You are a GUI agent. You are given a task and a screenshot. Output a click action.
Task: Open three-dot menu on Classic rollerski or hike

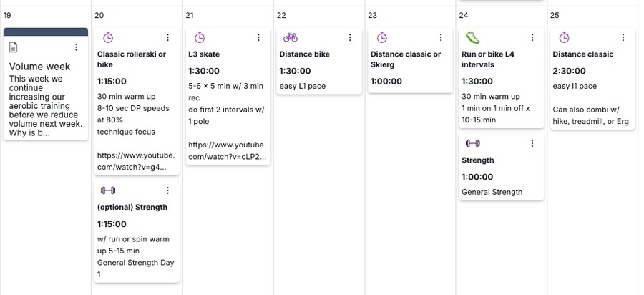(167, 37)
